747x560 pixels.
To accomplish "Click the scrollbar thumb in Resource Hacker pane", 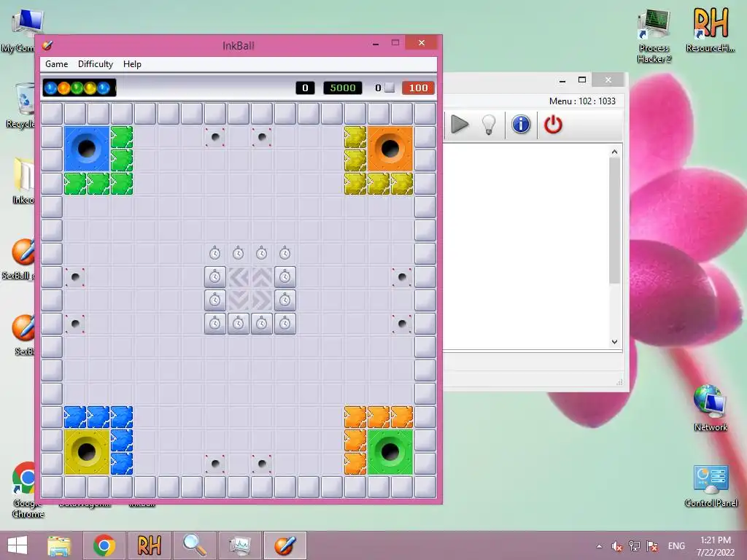I will point(614,220).
